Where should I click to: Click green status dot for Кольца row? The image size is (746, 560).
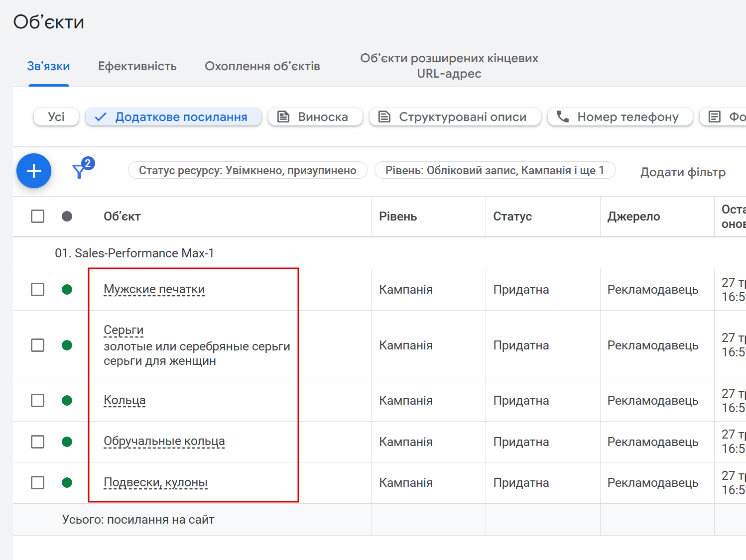tap(67, 400)
